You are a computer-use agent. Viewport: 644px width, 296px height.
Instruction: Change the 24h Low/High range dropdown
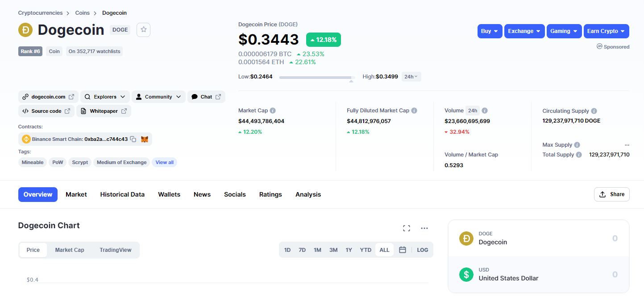click(x=411, y=77)
